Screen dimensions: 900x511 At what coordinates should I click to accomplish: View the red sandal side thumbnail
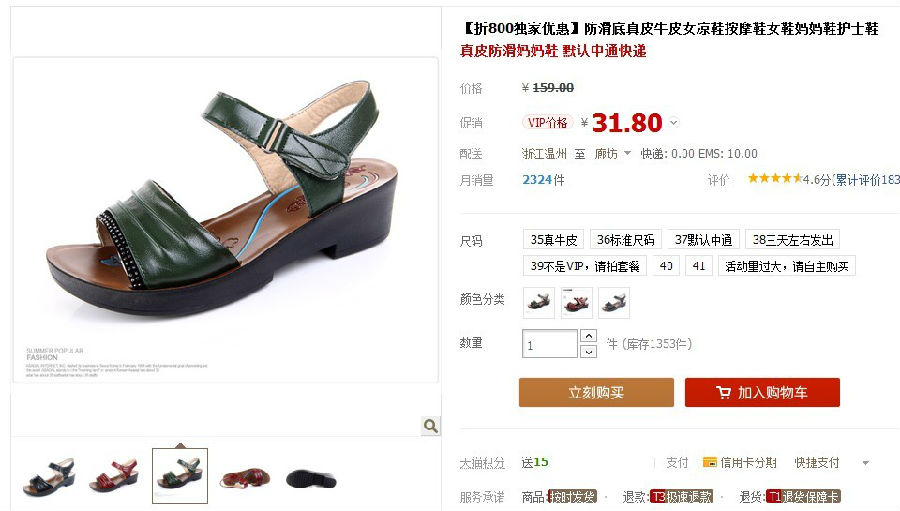click(x=114, y=476)
